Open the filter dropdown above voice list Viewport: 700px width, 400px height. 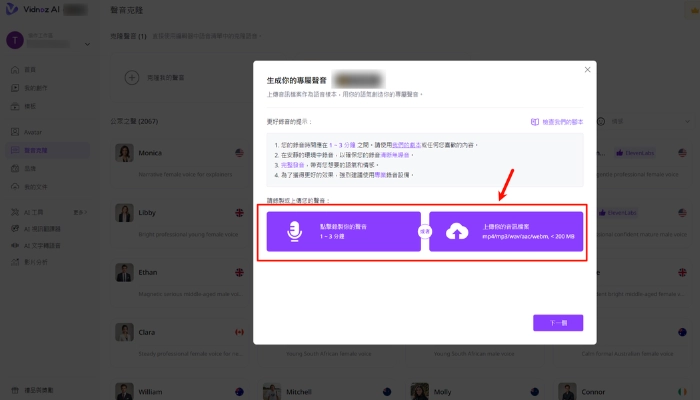click(645, 121)
